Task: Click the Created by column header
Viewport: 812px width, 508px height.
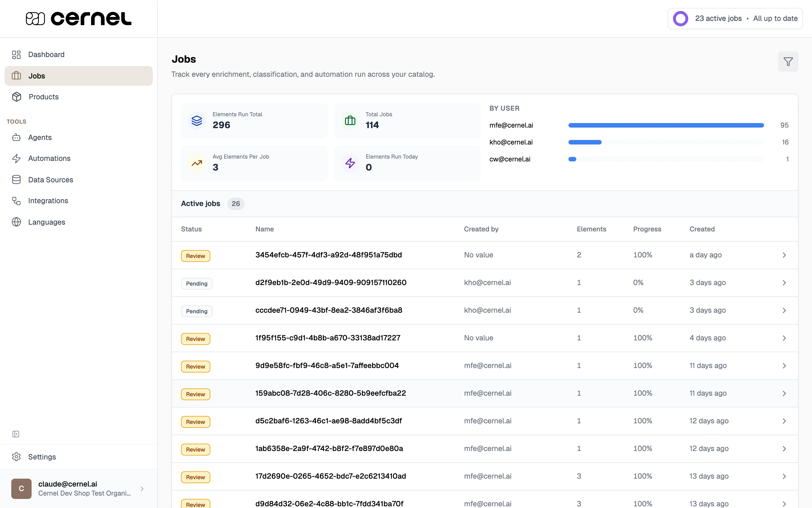Action: click(481, 229)
